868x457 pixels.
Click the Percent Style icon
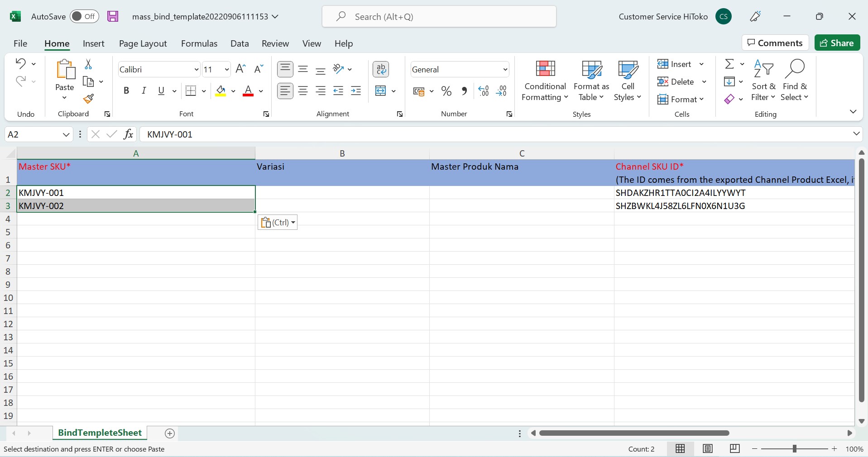(446, 91)
